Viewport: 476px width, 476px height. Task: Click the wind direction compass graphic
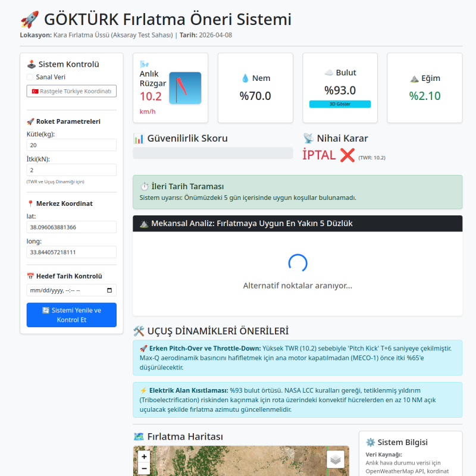pos(185,88)
